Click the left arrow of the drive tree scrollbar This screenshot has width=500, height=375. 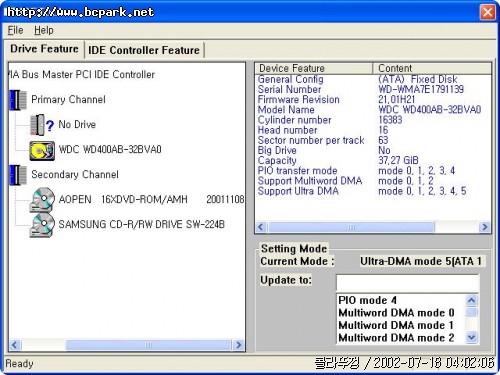coord(15,345)
